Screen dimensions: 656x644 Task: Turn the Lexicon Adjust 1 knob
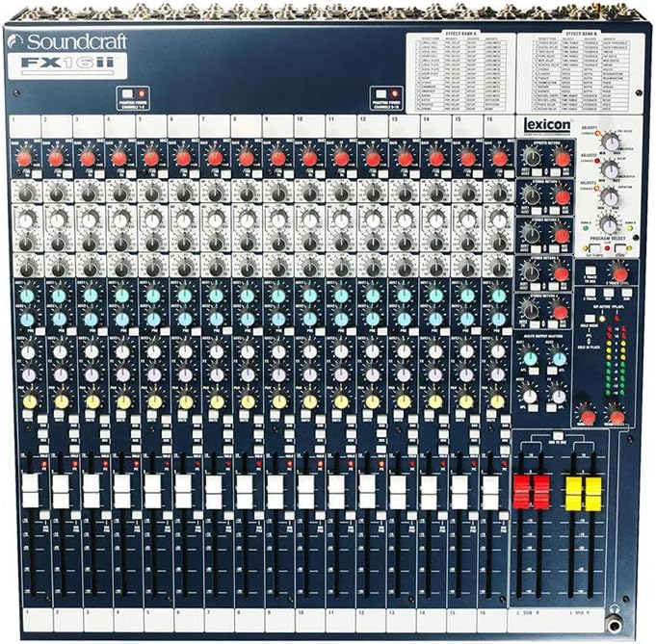tap(610, 142)
